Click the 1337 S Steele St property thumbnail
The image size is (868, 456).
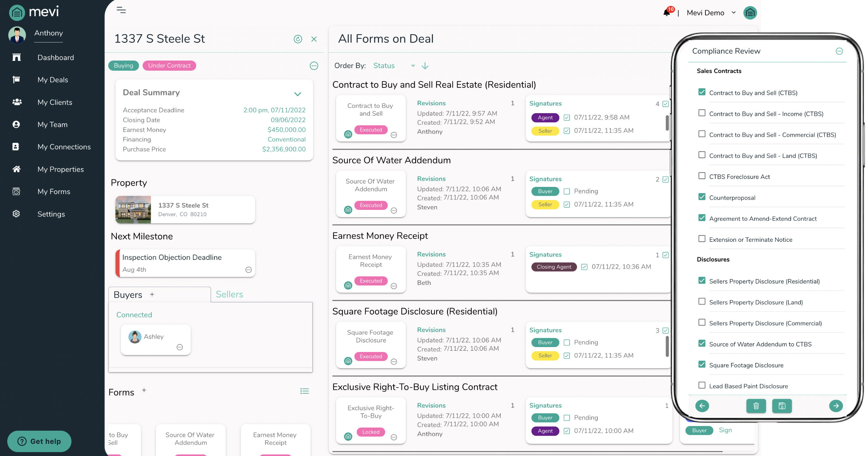click(133, 210)
